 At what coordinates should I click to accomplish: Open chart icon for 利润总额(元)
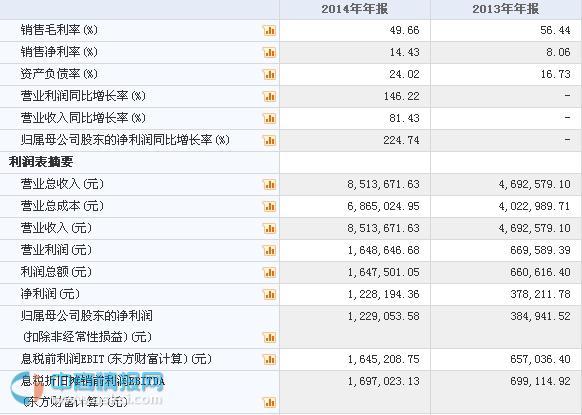point(270,272)
